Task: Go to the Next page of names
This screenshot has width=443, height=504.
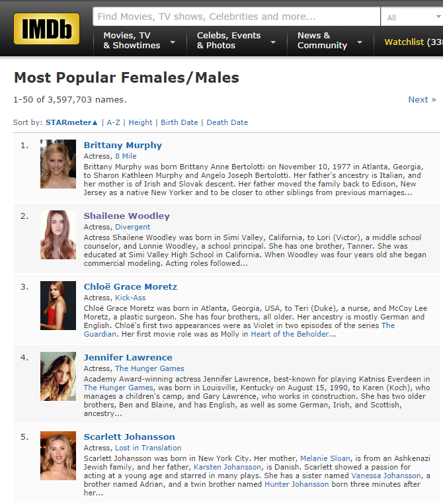Action: point(422,100)
